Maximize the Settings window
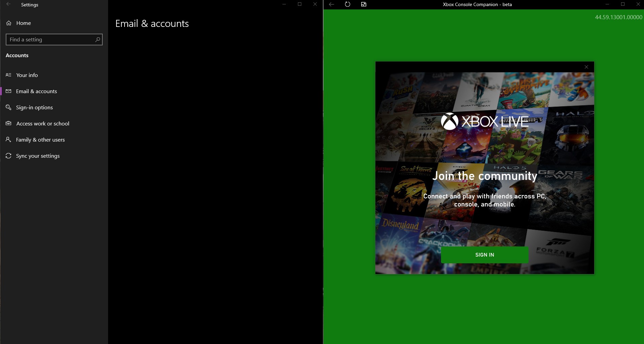 click(x=300, y=4)
